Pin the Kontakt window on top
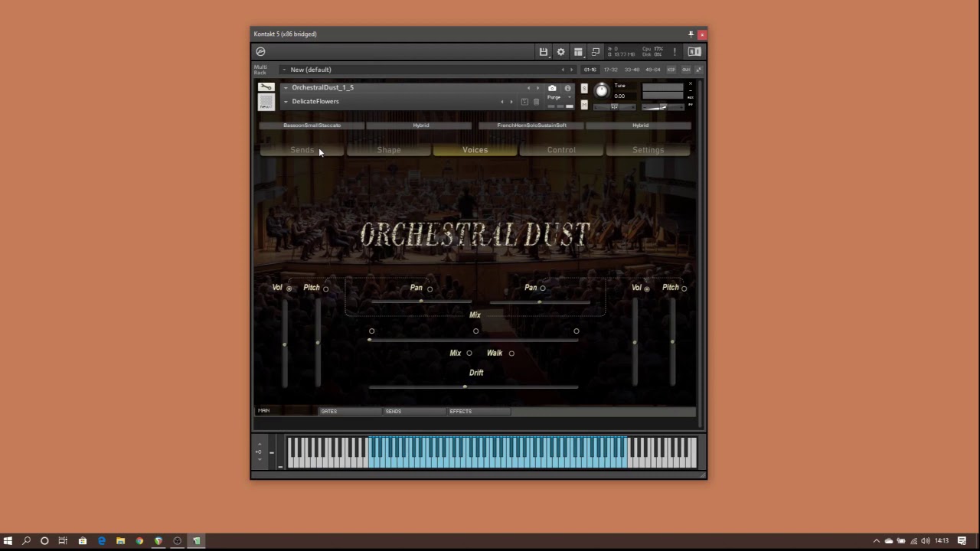 pos(691,34)
